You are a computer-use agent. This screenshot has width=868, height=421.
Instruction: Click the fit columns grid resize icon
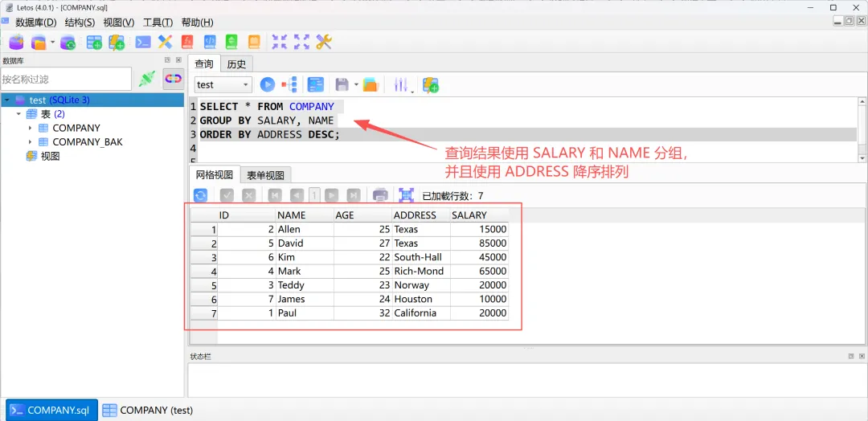(407, 195)
